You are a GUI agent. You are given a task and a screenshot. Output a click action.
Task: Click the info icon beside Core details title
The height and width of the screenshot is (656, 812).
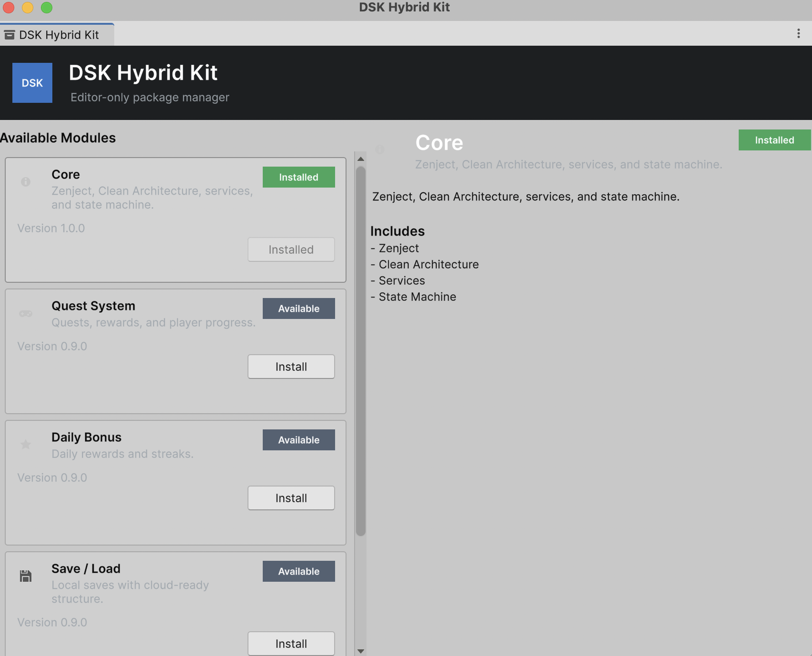(380, 149)
